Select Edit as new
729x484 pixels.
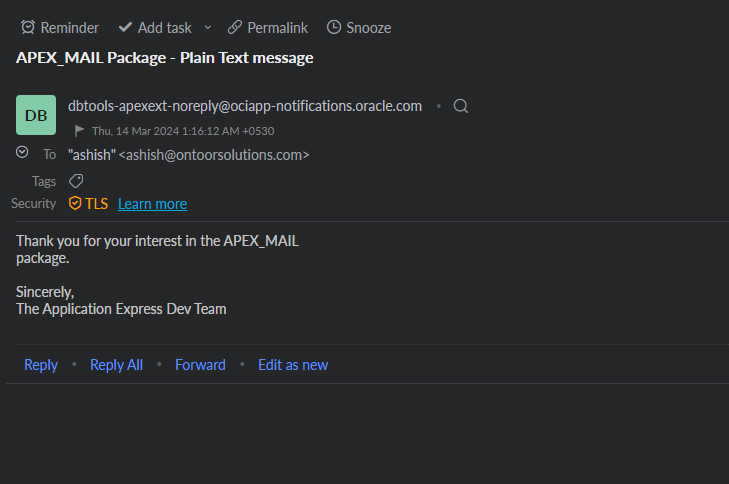[x=293, y=365]
